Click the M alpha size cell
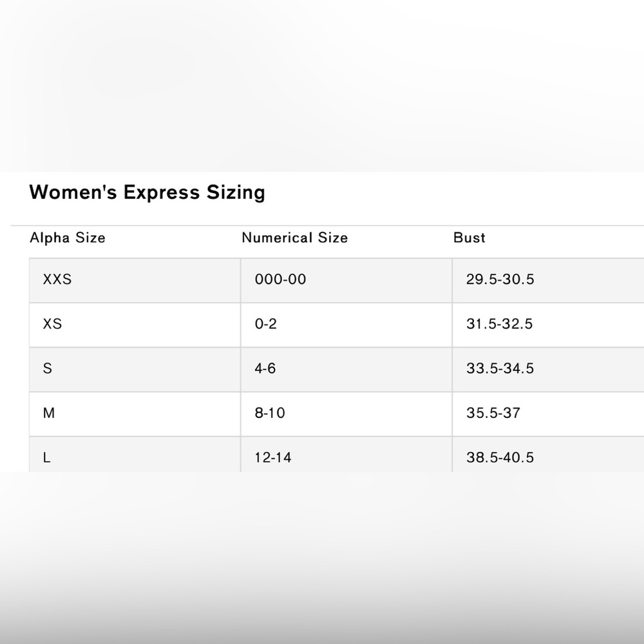The height and width of the screenshot is (644, 644). coord(135,414)
